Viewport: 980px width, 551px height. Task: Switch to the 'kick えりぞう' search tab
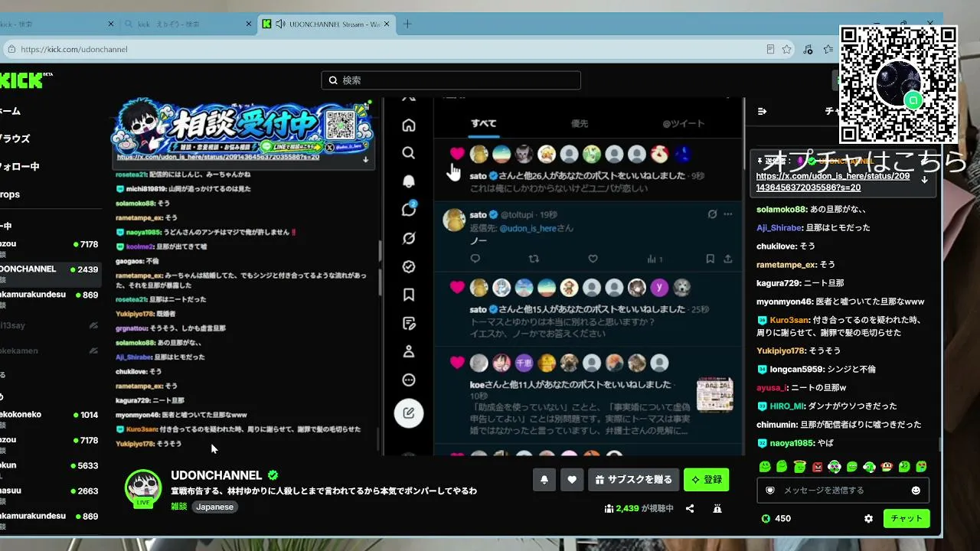[x=187, y=24]
